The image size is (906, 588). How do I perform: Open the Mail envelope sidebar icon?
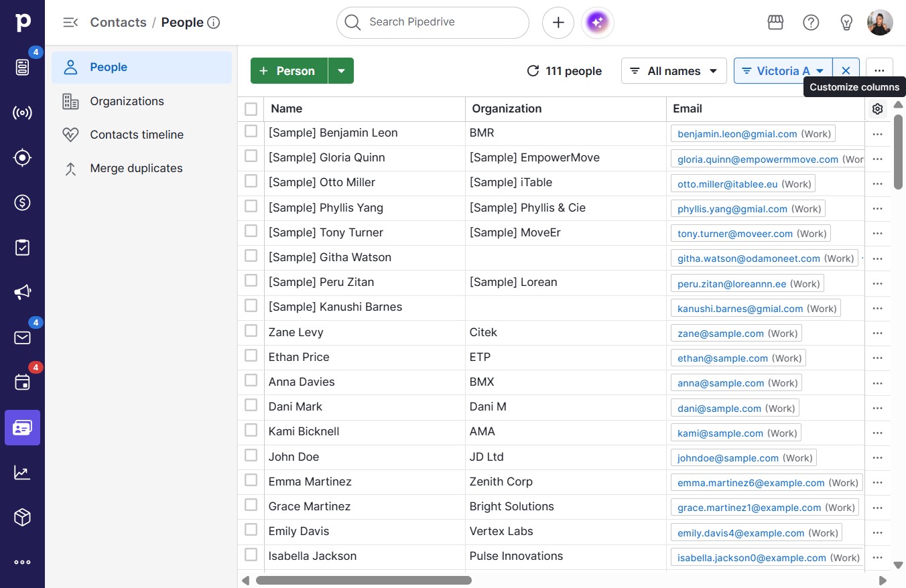[22, 338]
